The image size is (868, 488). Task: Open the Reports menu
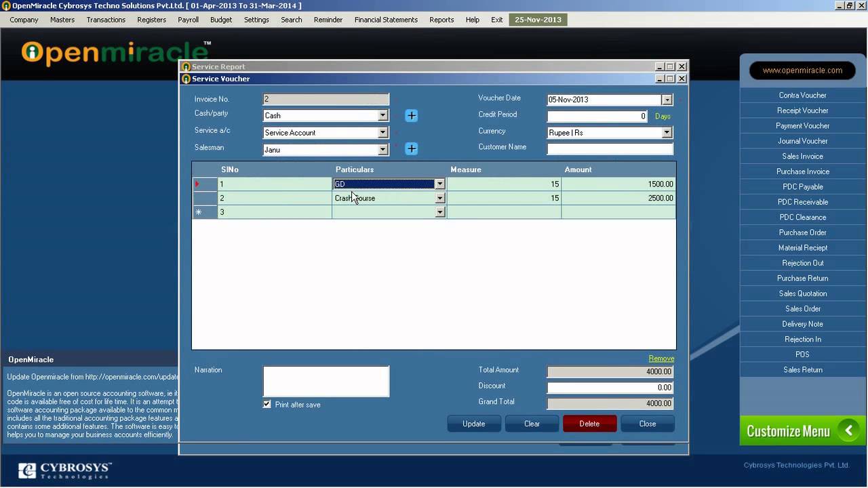441,20
